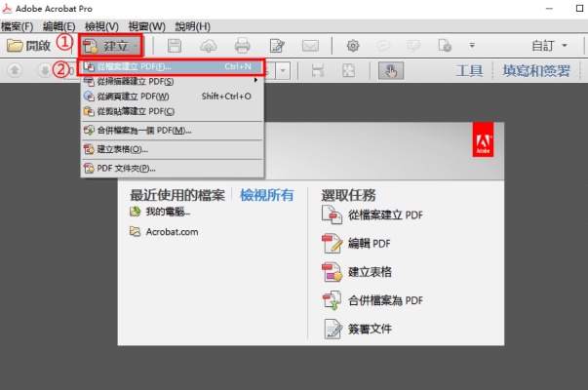The image size is (588, 390).
Task: Maximize the Adobe Acrobat Pro window
Action: (x=579, y=8)
